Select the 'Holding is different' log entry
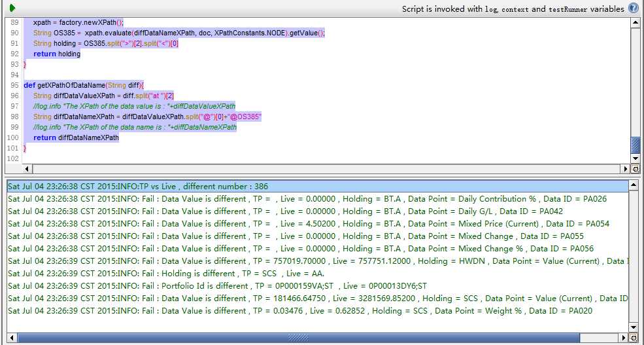The height and width of the screenshot is (345, 644). pyautogui.click(x=318, y=274)
